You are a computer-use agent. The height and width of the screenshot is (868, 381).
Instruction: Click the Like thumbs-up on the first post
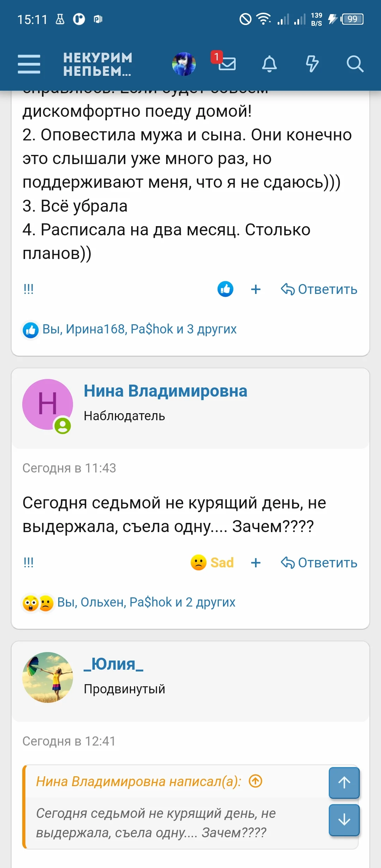tap(225, 289)
